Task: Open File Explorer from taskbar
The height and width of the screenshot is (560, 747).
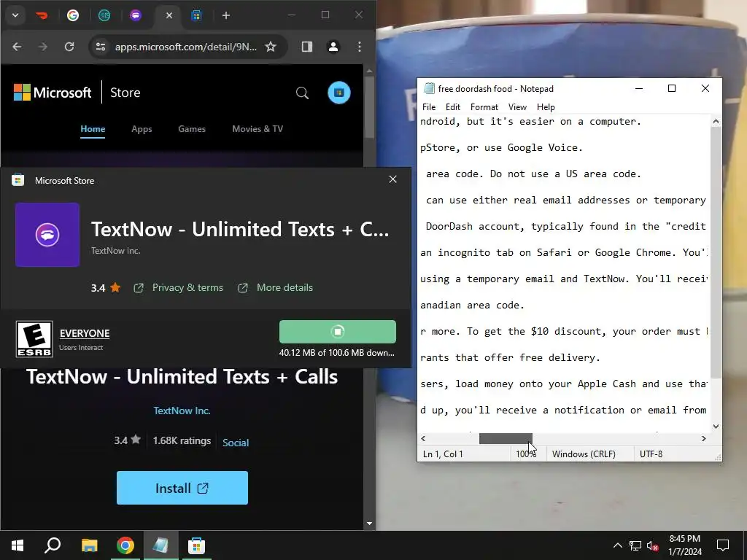Action: click(89, 545)
